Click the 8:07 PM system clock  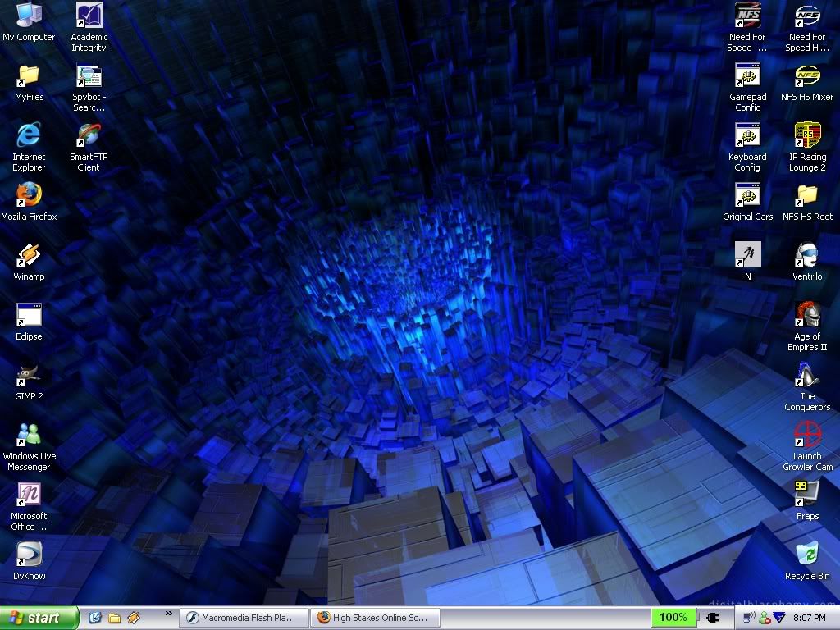tap(810, 618)
